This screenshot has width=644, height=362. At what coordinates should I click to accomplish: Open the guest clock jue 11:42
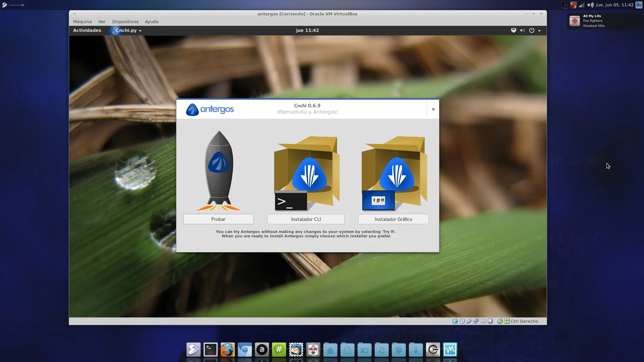tap(307, 30)
